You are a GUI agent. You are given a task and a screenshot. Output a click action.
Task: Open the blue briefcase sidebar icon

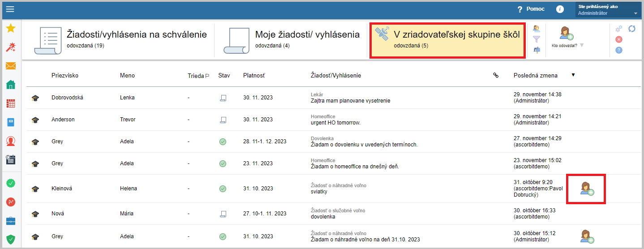11,221
